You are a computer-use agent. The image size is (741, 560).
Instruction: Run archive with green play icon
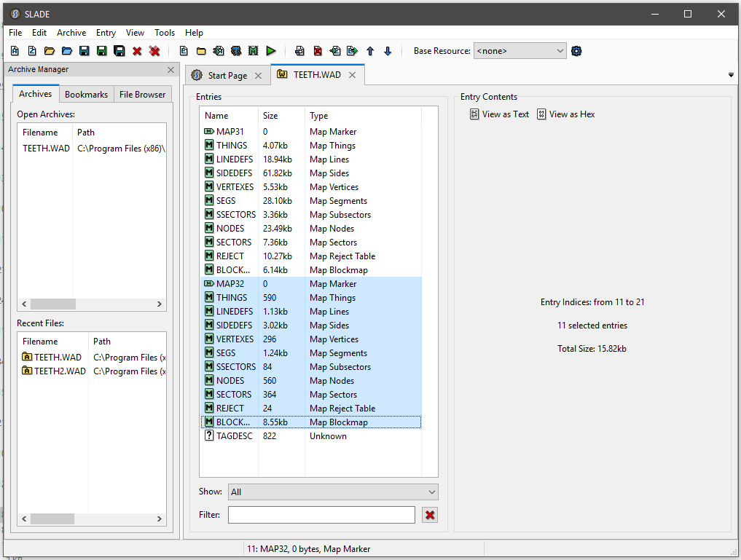271,51
